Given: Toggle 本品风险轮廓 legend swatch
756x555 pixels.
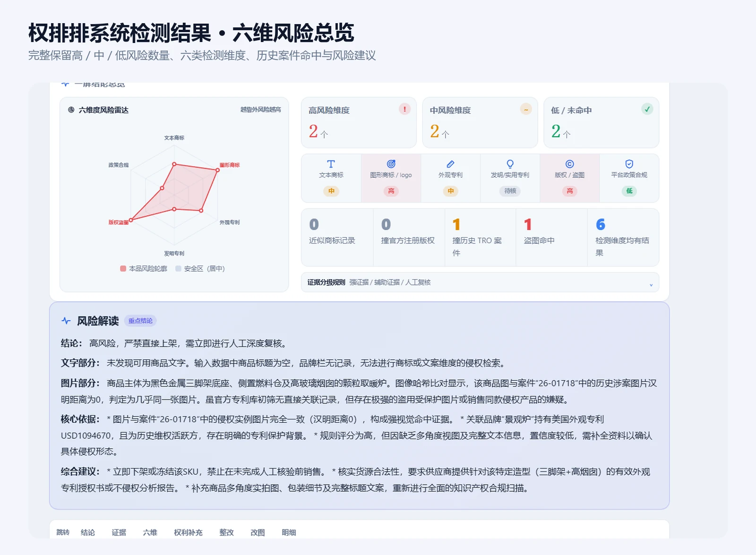Looking at the screenshot, I should coord(123,268).
